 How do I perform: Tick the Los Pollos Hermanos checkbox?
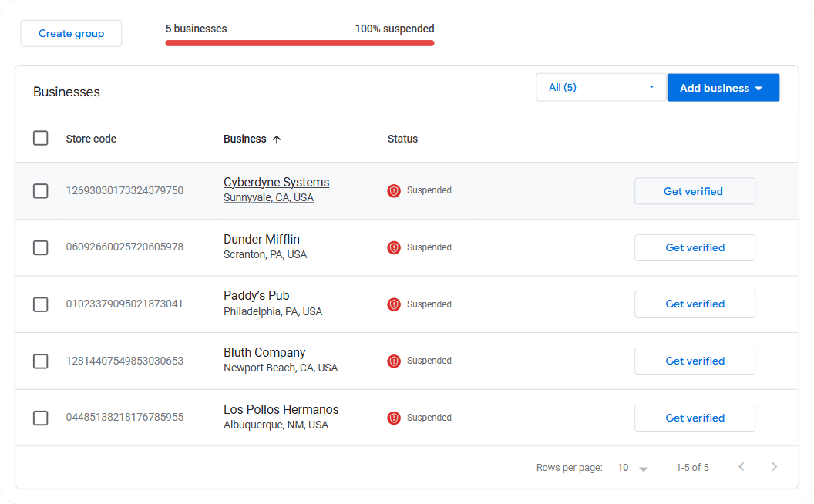(41, 418)
